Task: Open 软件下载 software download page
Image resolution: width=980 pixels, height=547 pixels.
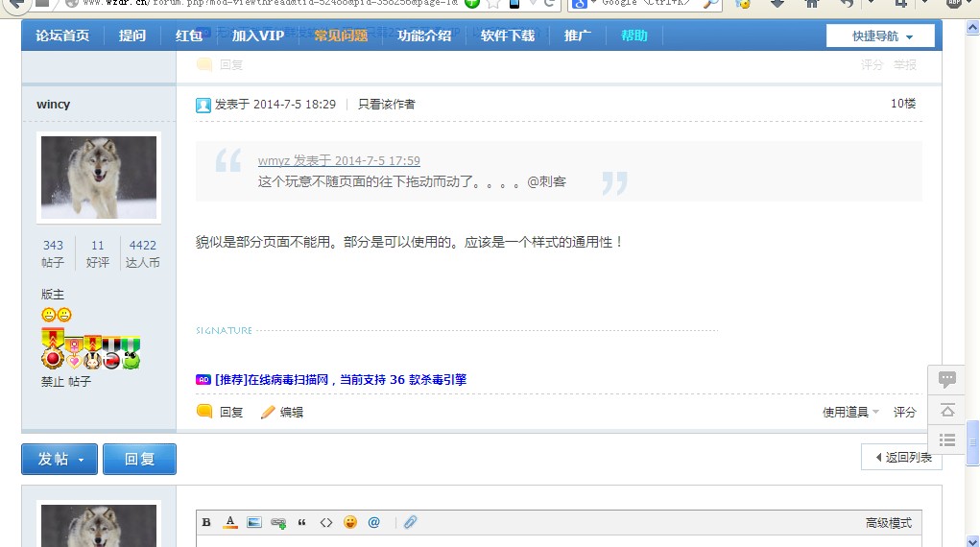Action: (508, 36)
